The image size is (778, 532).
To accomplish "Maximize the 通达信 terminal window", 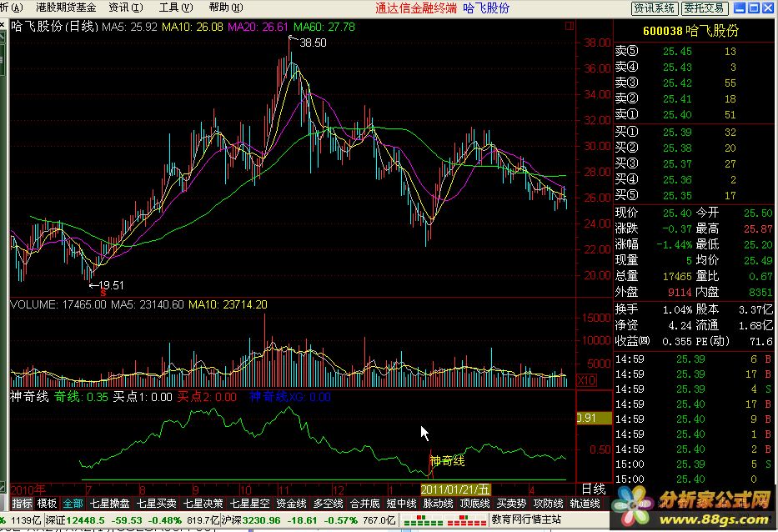I will (x=753, y=8).
